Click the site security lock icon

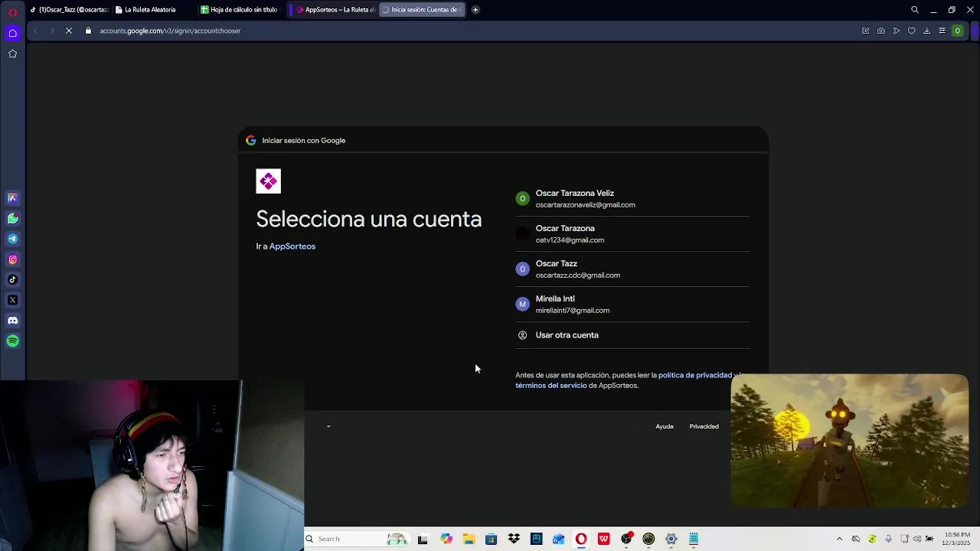click(x=88, y=31)
